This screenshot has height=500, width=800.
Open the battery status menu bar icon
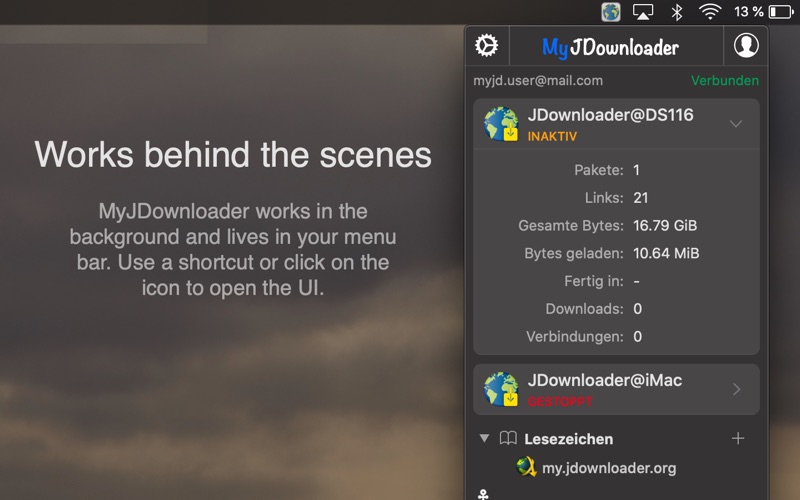click(x=782, y=11)
